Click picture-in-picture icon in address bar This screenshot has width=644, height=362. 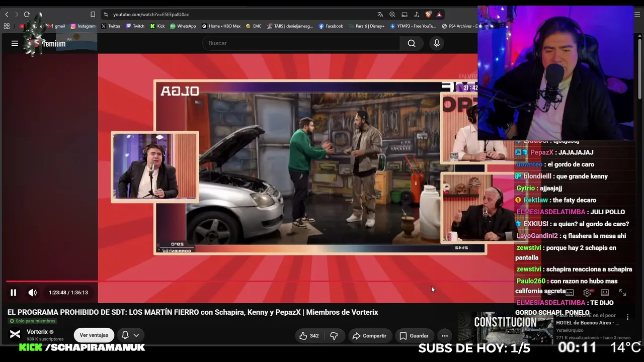(405, 15)
